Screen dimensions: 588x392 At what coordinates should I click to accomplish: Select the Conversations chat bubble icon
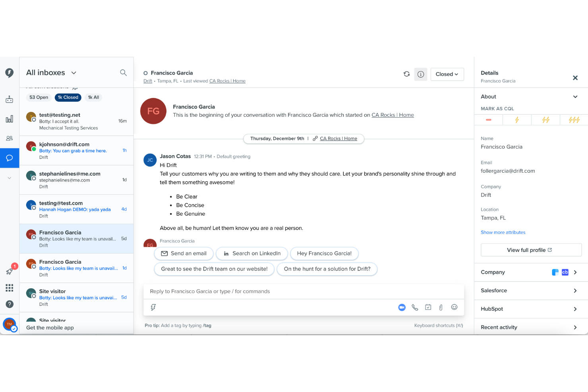pyautogui.click(x=10, y=158)
